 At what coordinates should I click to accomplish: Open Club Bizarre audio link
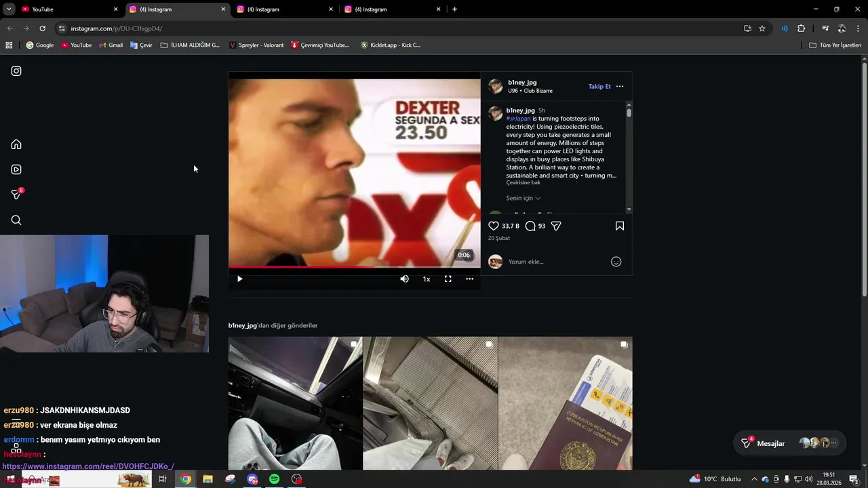pyautogui.click(x=538, y=91)
